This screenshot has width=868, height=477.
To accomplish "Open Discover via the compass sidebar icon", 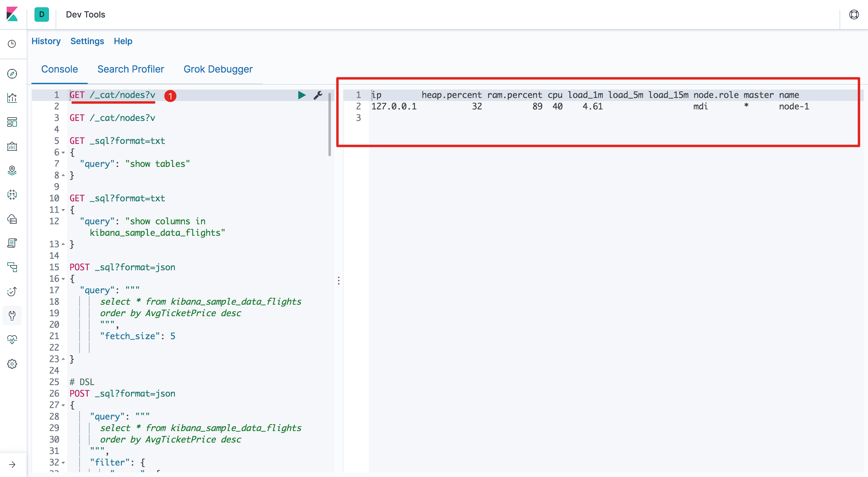I will click(12, 74).
